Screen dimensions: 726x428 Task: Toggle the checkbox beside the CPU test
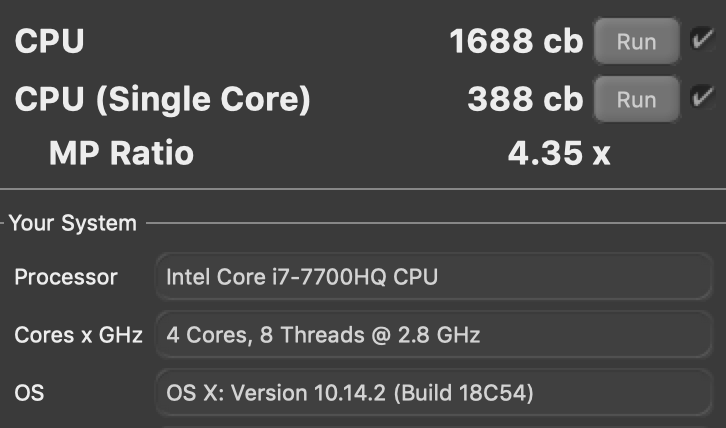702,40
